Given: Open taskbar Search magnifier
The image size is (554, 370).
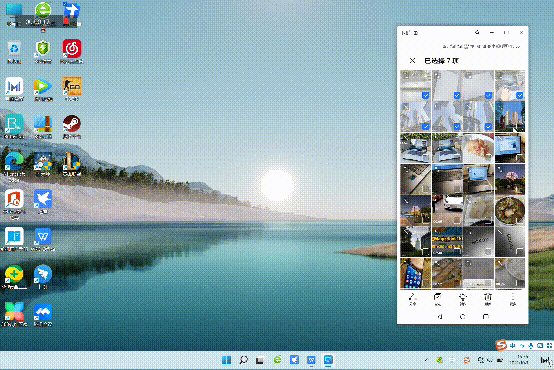Looking at the screenshot, I should click(243, 360).
